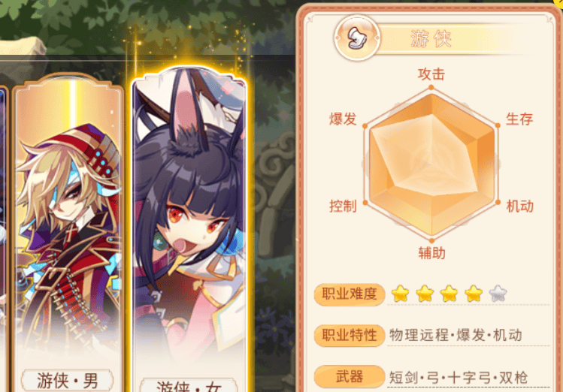Click the first difficulty star
Screen dimensions: 563x392
click(x=401, y=294)
